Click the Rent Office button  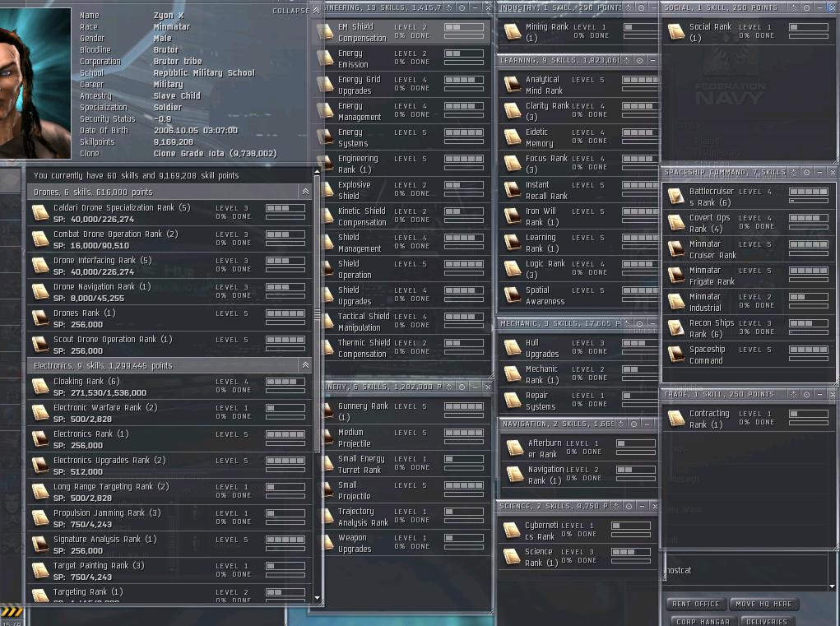[x=695, y=604]
